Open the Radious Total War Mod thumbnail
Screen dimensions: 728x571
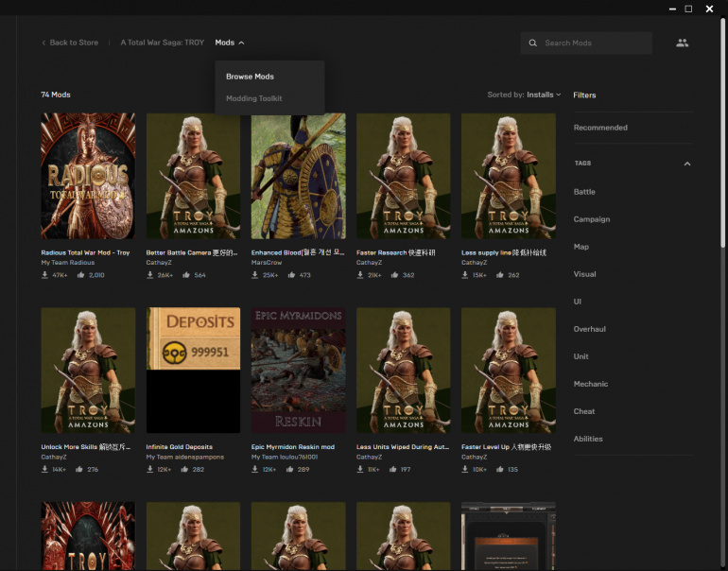(88, 176)
